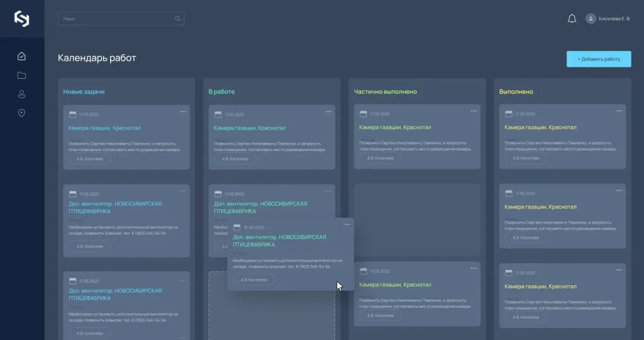Screen dimensions: 644x340
Task: Open 'Камера газации, Краснотал' title in top 'Выполнено' card
Action: click(540, 128)
